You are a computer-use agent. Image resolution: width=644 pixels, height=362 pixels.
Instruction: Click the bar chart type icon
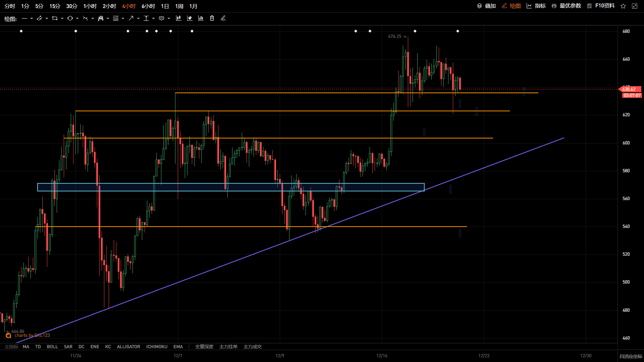click(201, 18)
